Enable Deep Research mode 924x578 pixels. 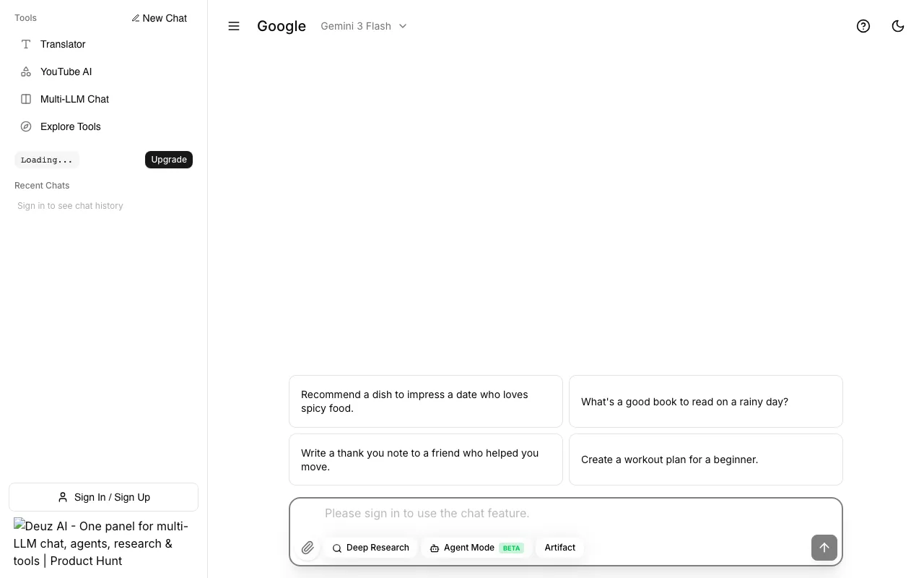(370, 548)
